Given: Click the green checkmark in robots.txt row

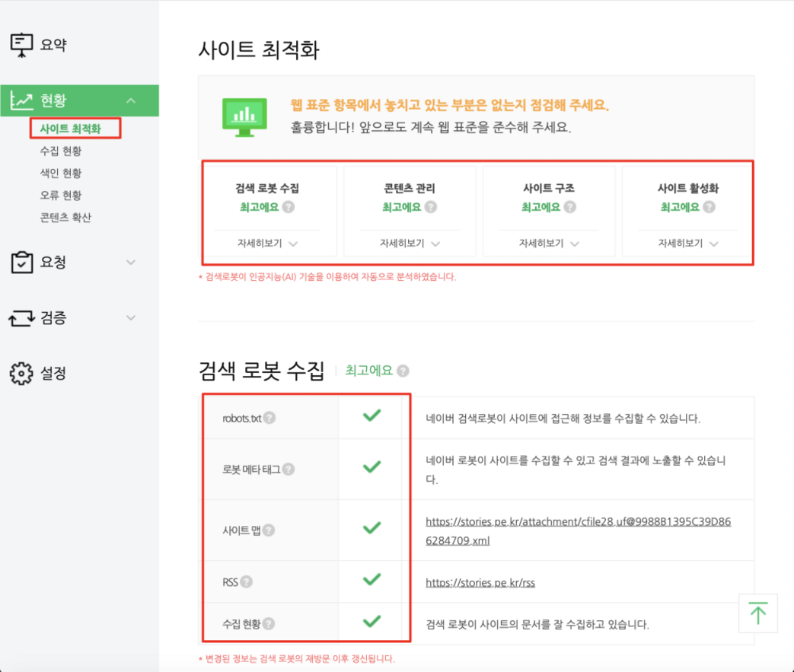Looking at the screenshot, I should [x=371, y=416].
